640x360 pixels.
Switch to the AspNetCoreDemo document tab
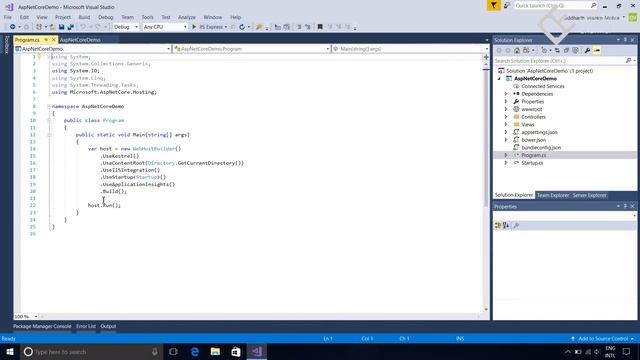point(80,40)
